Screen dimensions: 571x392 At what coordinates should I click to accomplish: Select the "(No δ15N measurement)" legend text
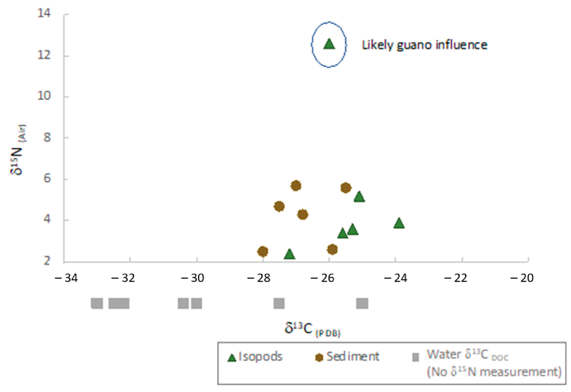click(494, 372)
